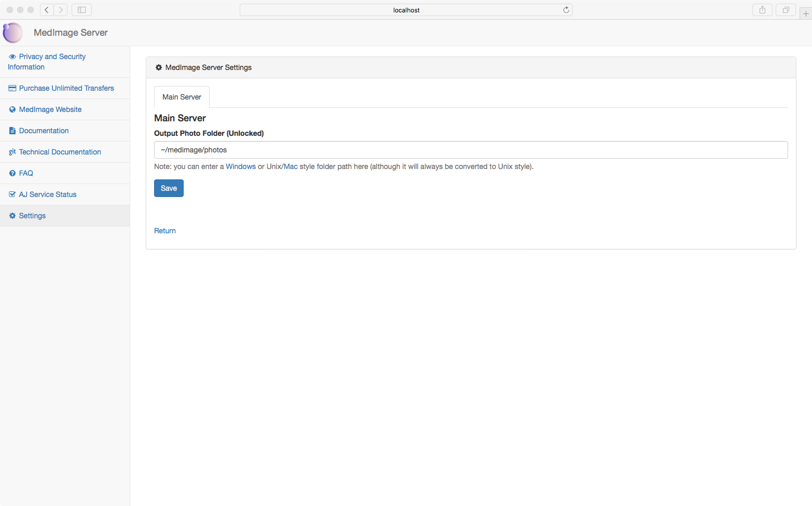This screenshot has height=506, width=812.
Task: Click the MedImage Server logo
Action: tap(12, 33)
